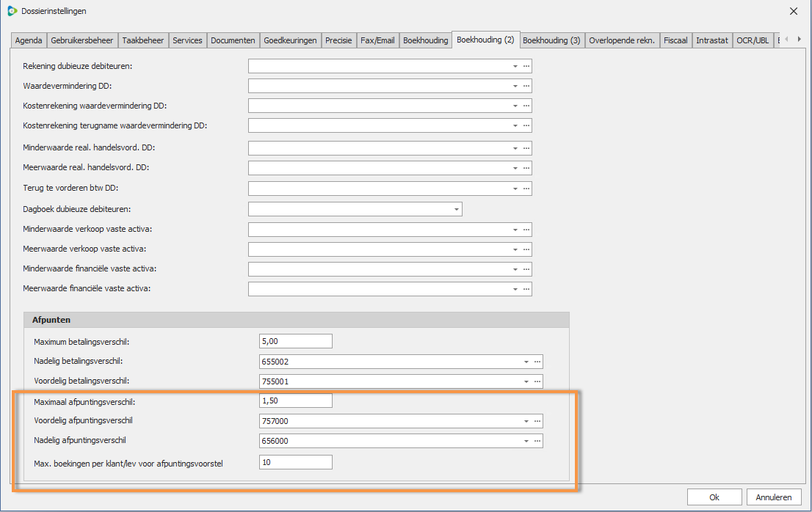
Task: Browse accounts for Minderwaarde verkoop vaste activa
Action: (x=526, y=229)
